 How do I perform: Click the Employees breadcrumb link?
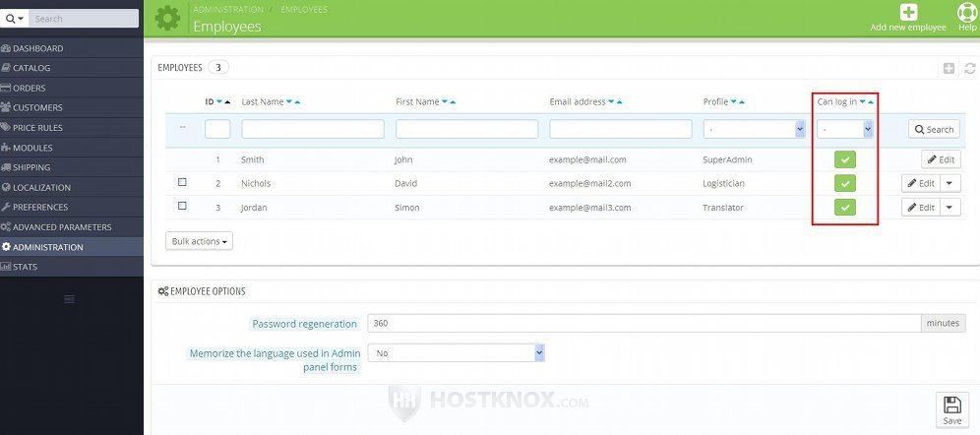[x=304, y=10]
